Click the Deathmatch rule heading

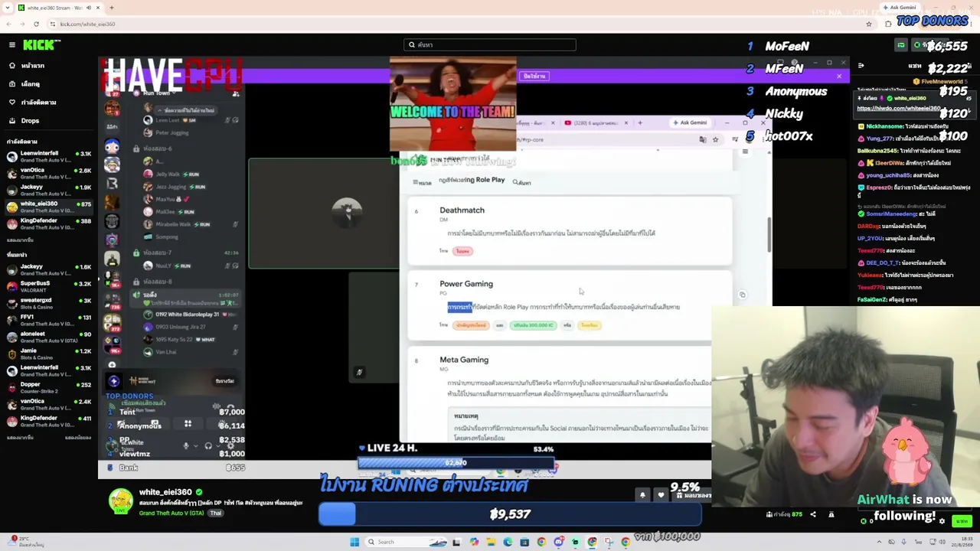462,210
